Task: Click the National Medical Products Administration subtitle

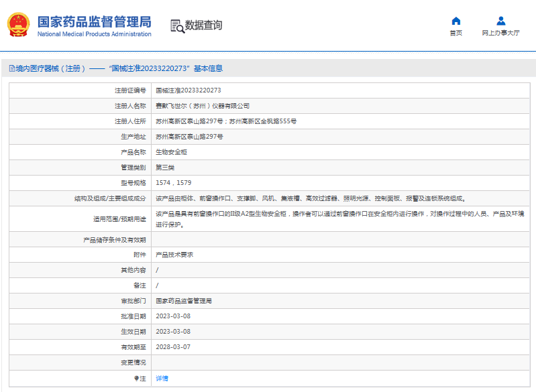Action: 94,34
